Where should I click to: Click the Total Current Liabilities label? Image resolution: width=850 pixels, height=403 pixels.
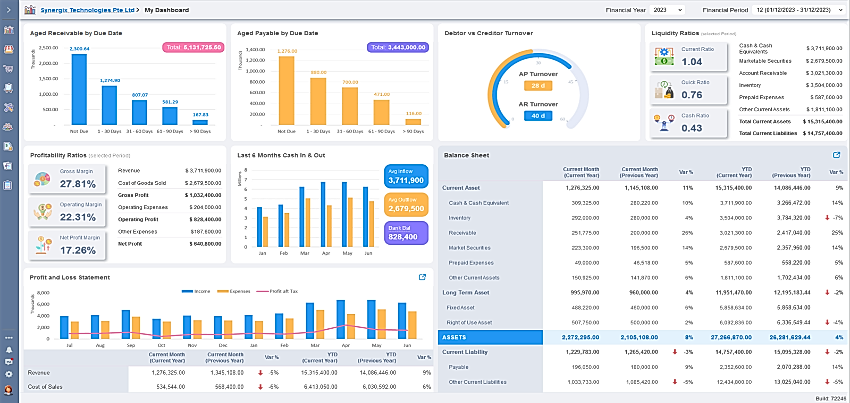click(x=768, y=133)
